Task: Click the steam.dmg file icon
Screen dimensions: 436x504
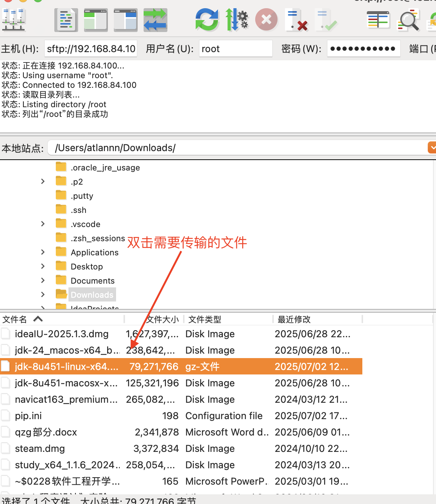Action: click(x=6, y=449)
